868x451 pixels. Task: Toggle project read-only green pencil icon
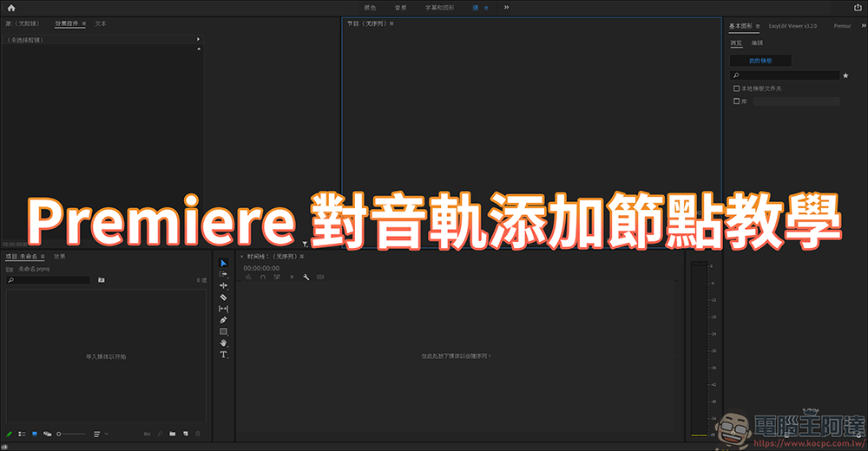9,434
